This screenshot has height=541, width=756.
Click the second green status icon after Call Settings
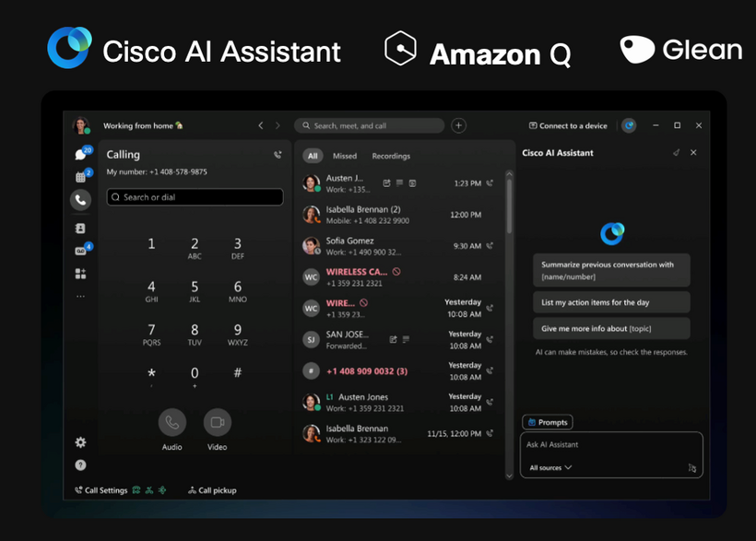pyautogui.click(x=149, y=490)
